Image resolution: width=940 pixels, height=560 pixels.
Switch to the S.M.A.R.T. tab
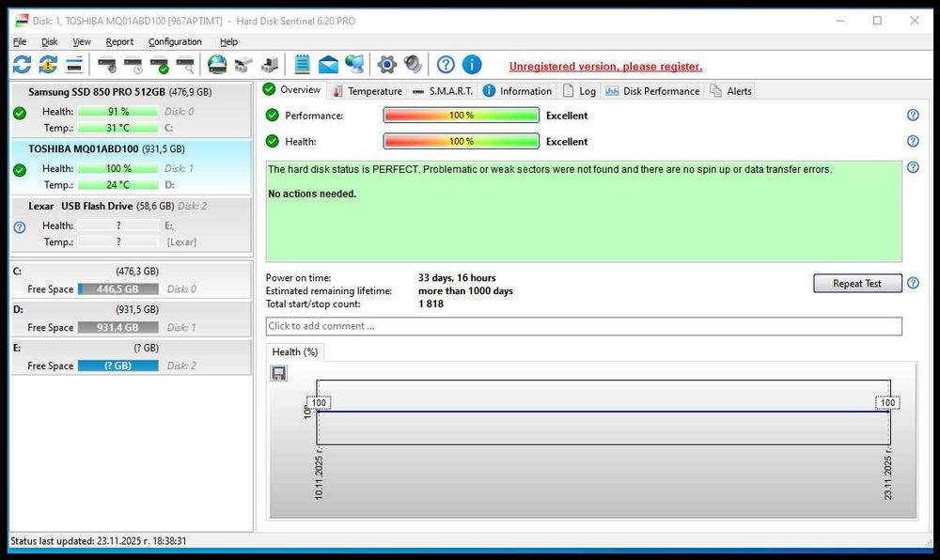pyautogui.click(x=444, y=91)
